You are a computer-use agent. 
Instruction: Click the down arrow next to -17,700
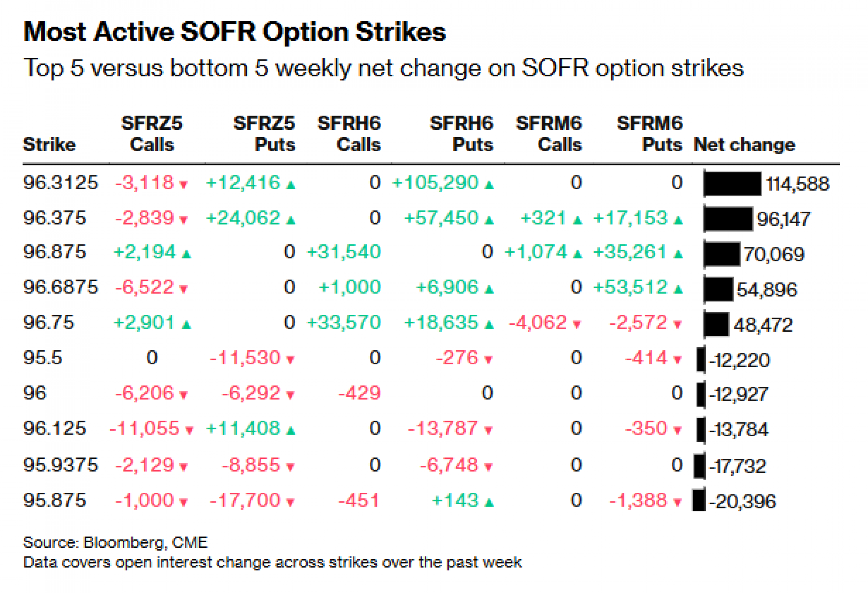(x=290, y=503)
